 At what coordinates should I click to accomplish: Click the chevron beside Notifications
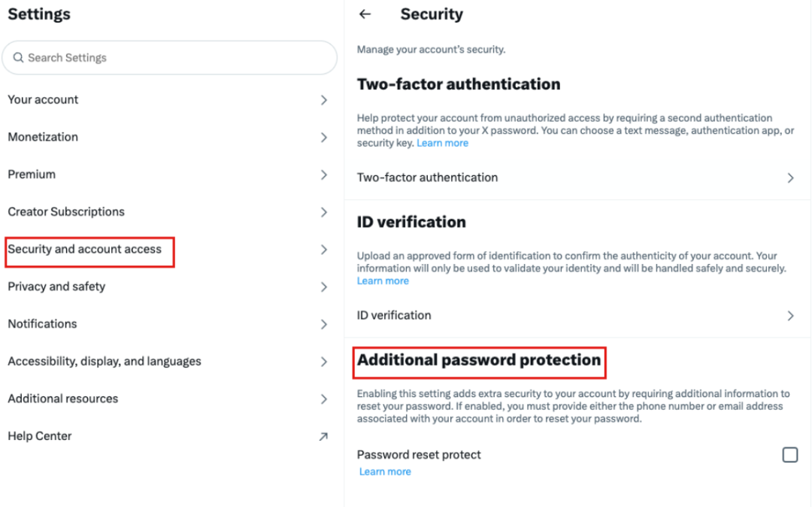[x=323, y=324]
